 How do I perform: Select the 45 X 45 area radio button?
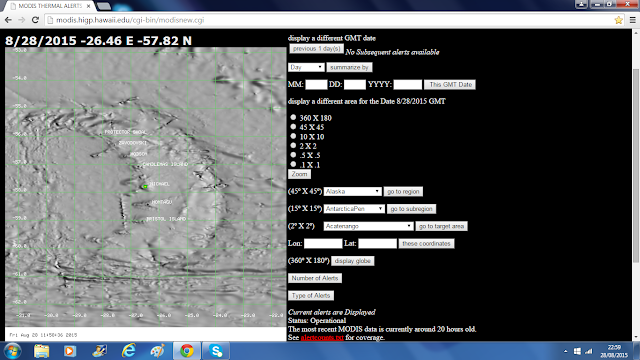click(x=293, y=127)
